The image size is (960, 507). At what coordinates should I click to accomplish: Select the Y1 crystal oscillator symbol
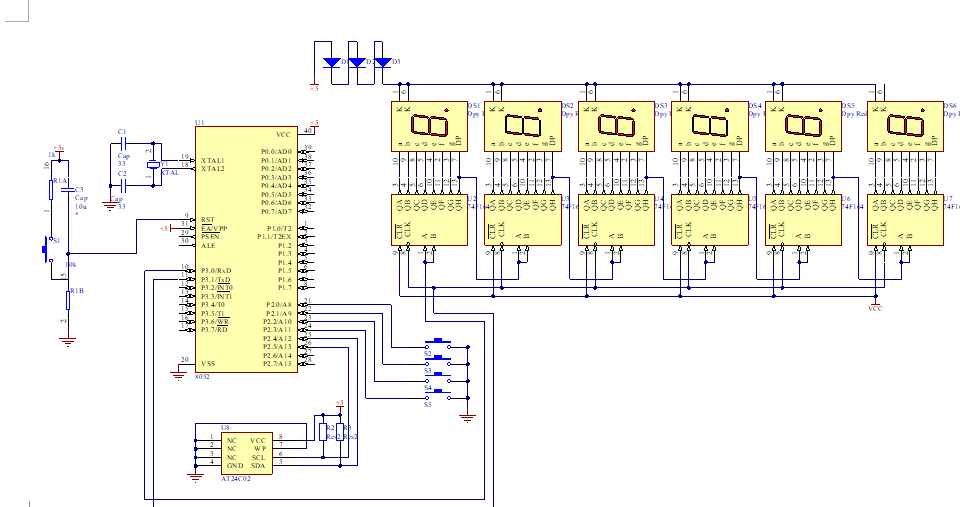click(153, 164)
